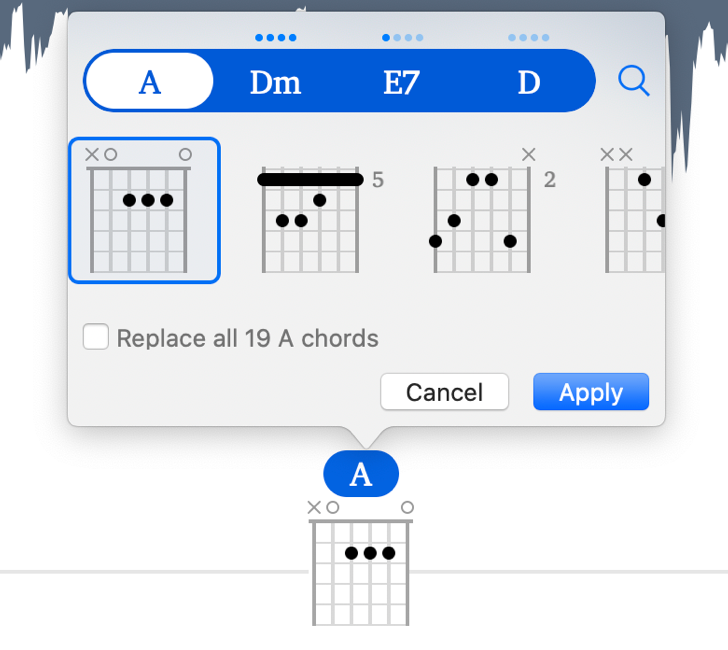The image size is (728, 650).
Task: Click the magnifying glass search icon
Action: coord(633,81)
